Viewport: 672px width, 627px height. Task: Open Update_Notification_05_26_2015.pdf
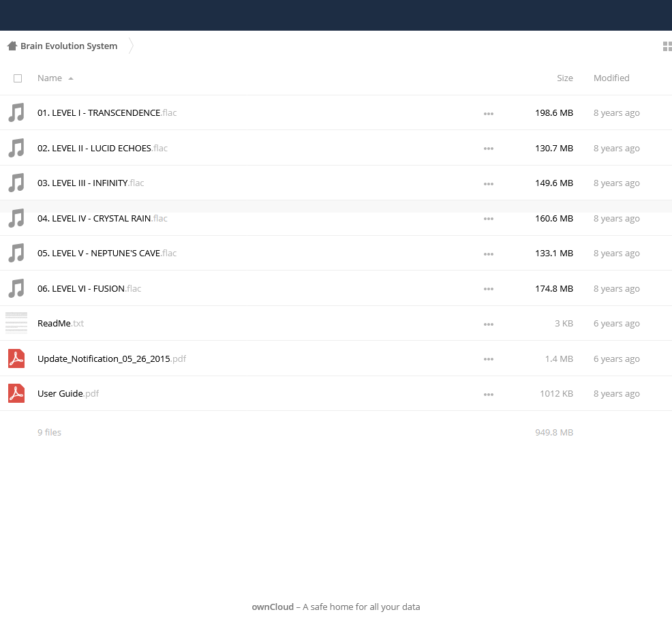112,358
